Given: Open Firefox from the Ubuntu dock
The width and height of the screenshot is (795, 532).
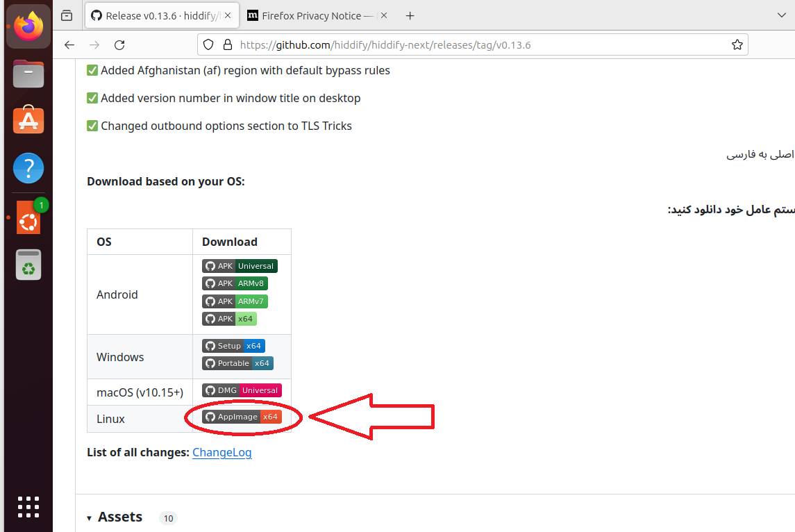Looking at the screenshot, I should (x=28, y=26).
